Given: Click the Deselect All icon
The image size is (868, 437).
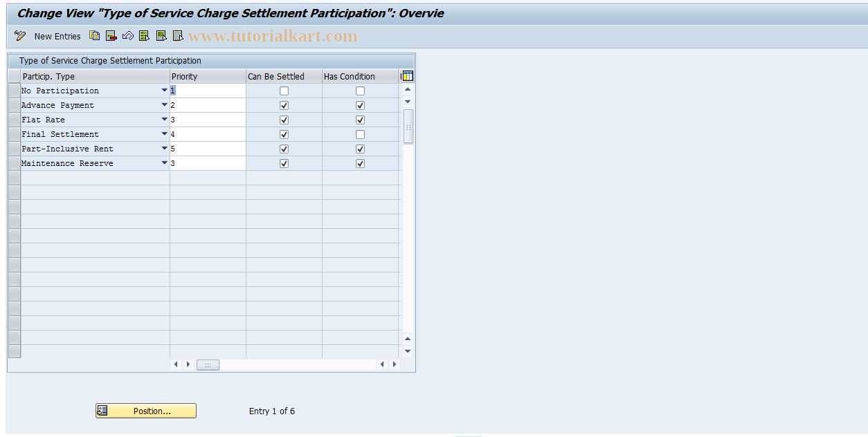Looking at the screenshot, I should [x=178, y=36].
